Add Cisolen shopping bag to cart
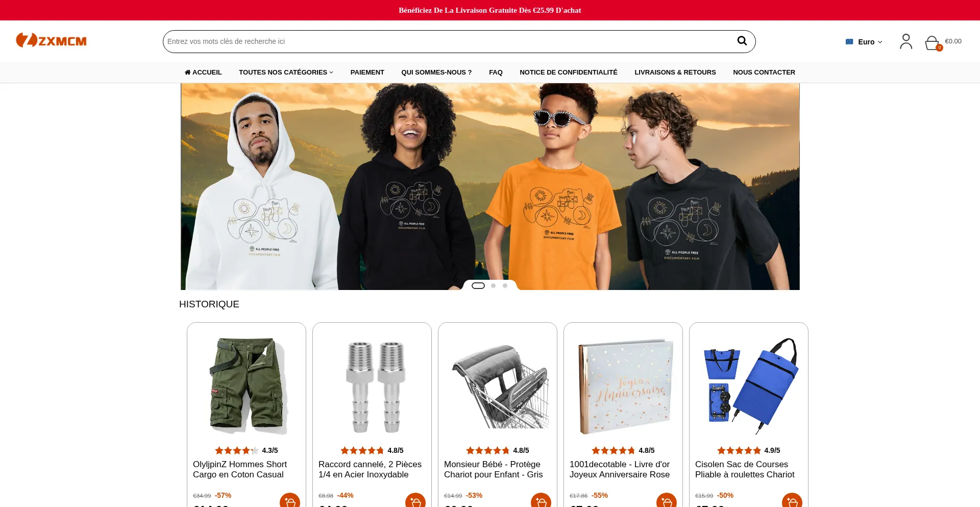The image size is (980, 507). [792, 500]
